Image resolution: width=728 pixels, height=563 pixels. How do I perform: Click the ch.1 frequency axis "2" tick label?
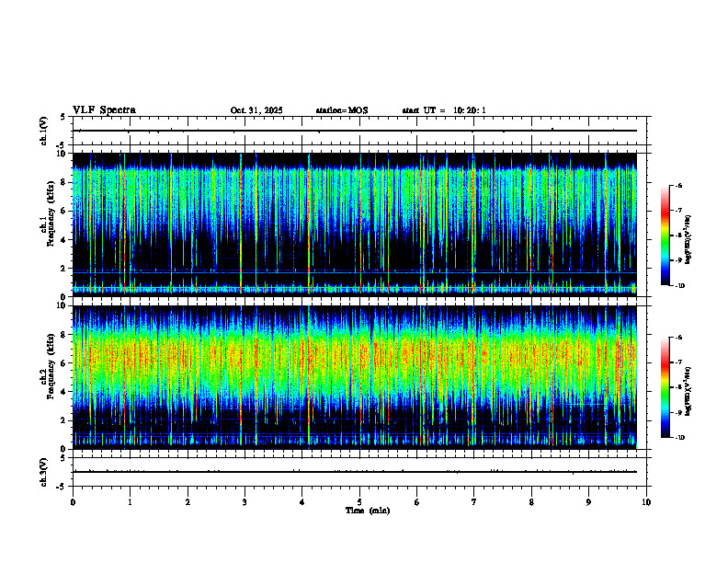64,269
